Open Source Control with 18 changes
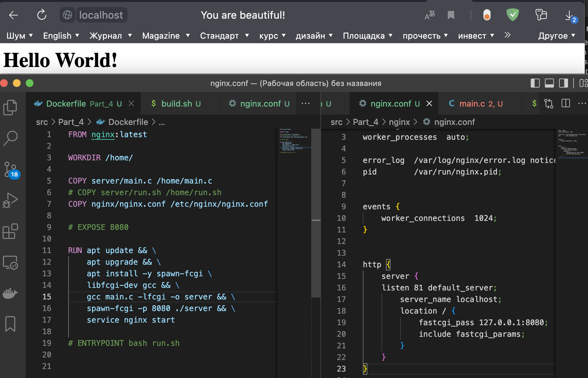588x378 pixels. (x=12, y=170)
